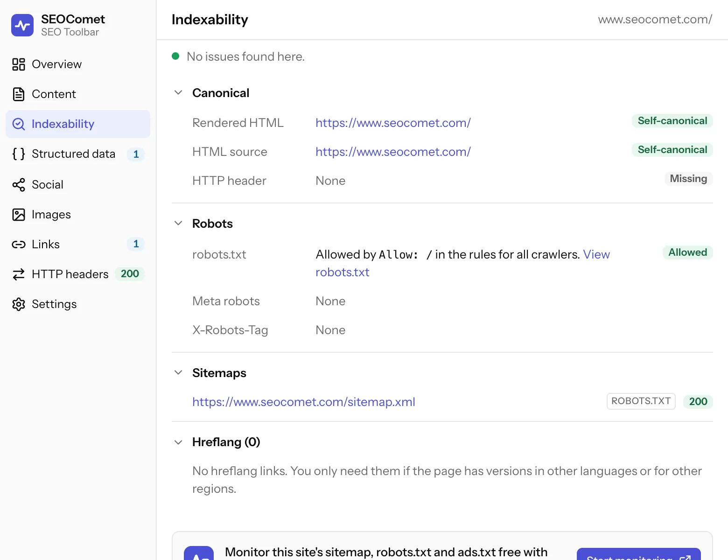Click the 'Rendered HTML' row label
Screen dimensions: 728x560
[238, 123]
